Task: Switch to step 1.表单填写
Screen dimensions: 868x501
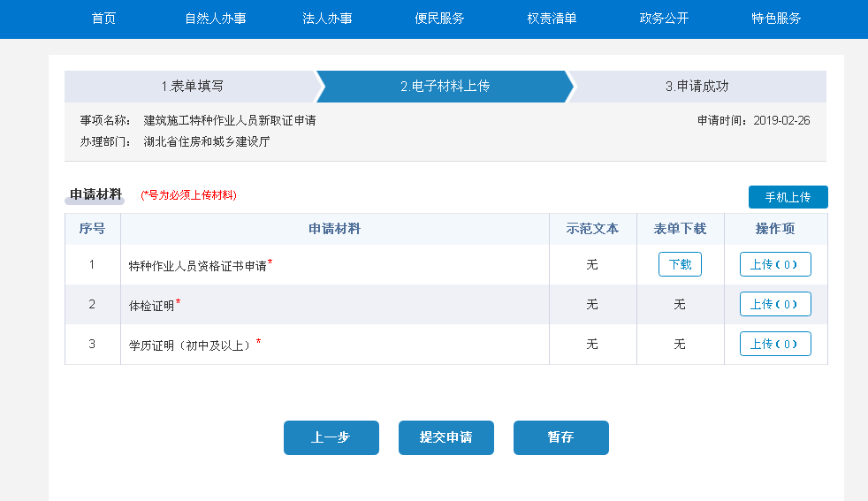Action: pyautogui.click(x=191, y=87)
